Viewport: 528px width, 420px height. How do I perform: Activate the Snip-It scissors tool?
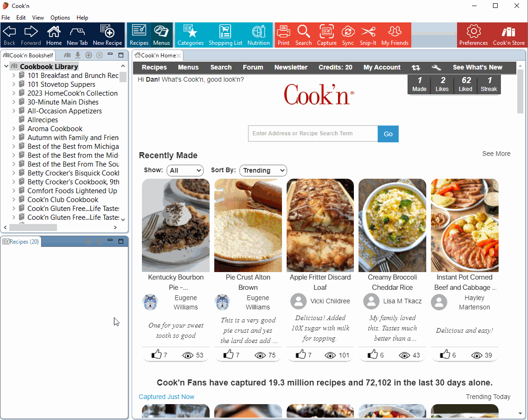coord(368,35)
